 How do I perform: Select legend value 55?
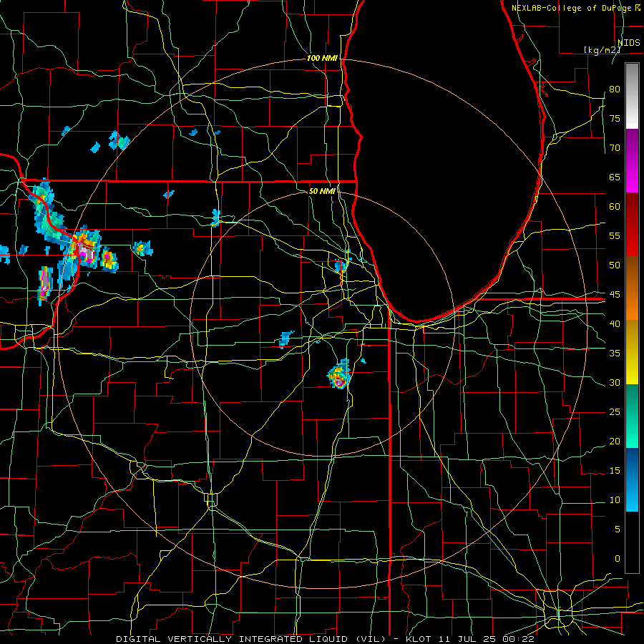(615, 235)
